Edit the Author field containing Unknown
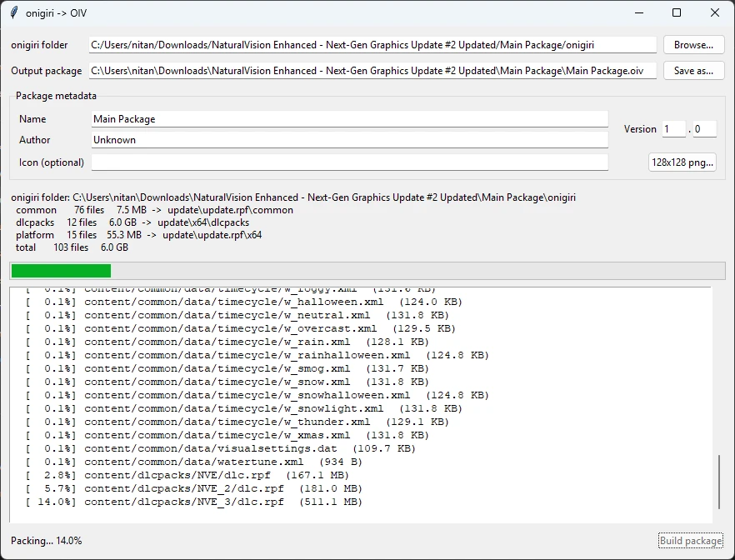This screenshot has height=560, width=735. click(x=350, y=140)
